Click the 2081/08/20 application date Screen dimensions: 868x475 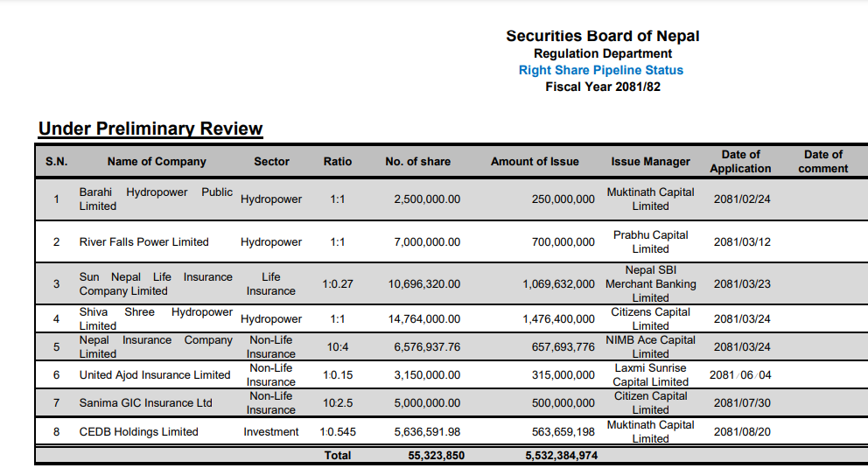point(742,432)
